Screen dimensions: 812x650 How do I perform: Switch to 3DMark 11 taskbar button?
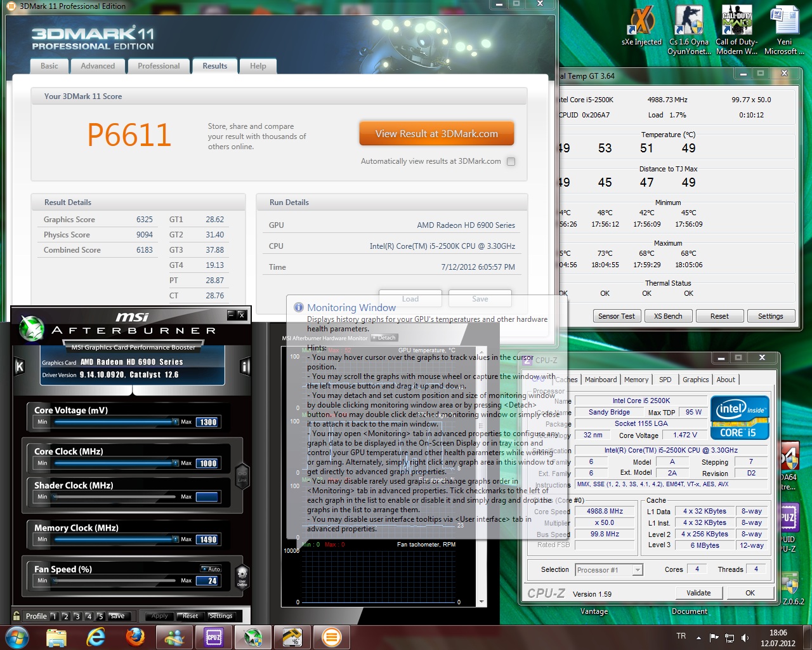point(332,637)
